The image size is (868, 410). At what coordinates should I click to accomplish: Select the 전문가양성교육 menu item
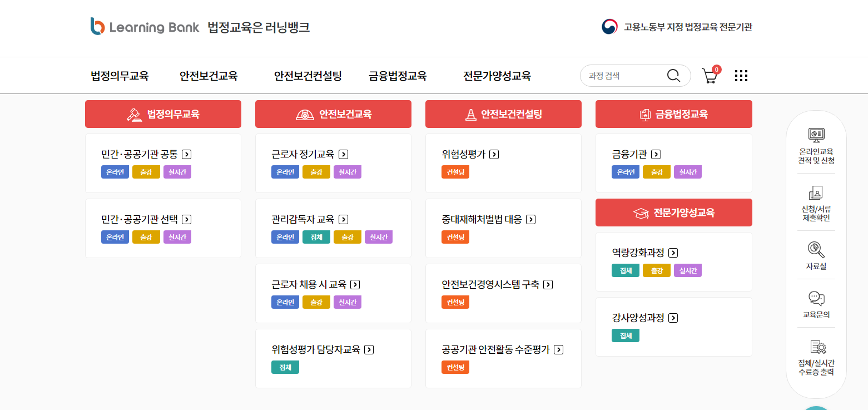pyautogui.click(x=496, y=76)
